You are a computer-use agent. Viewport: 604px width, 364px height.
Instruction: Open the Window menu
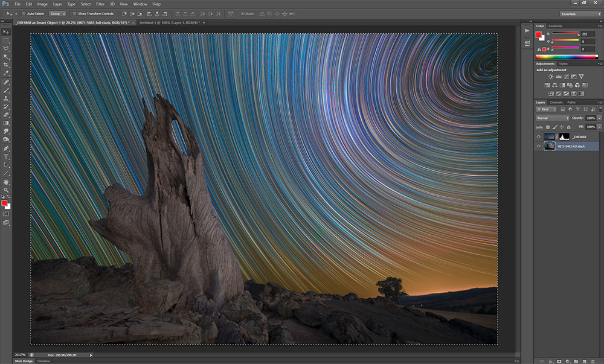pyautogui.click(x=140, y=4)
